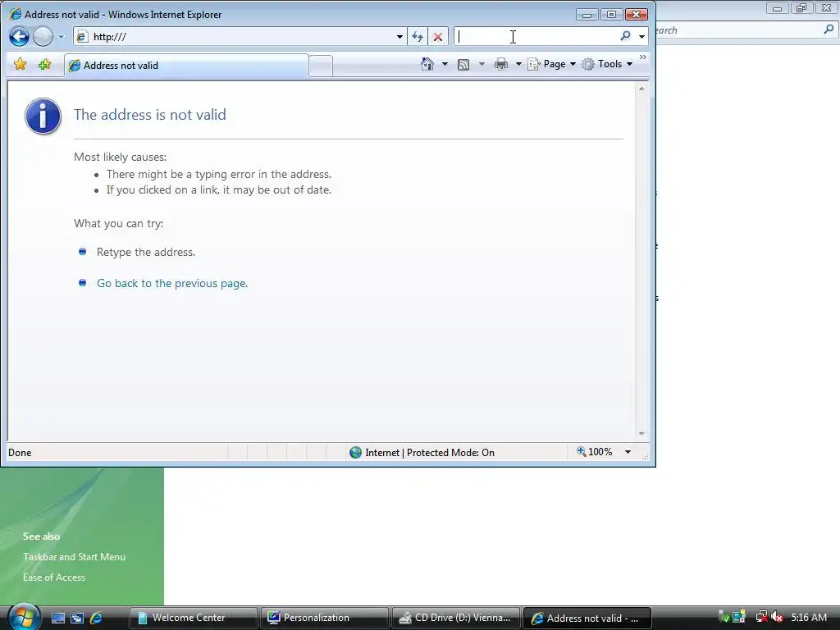Viewport: 840px width, 630px height.
Task: Maximize the Internet Explorer window
Action: (x=611, y=15)
